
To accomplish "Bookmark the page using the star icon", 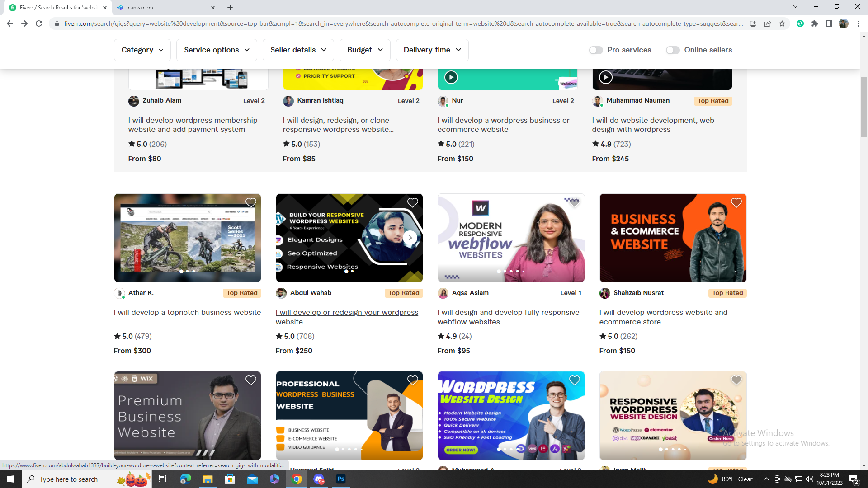I will coord(783,23).
